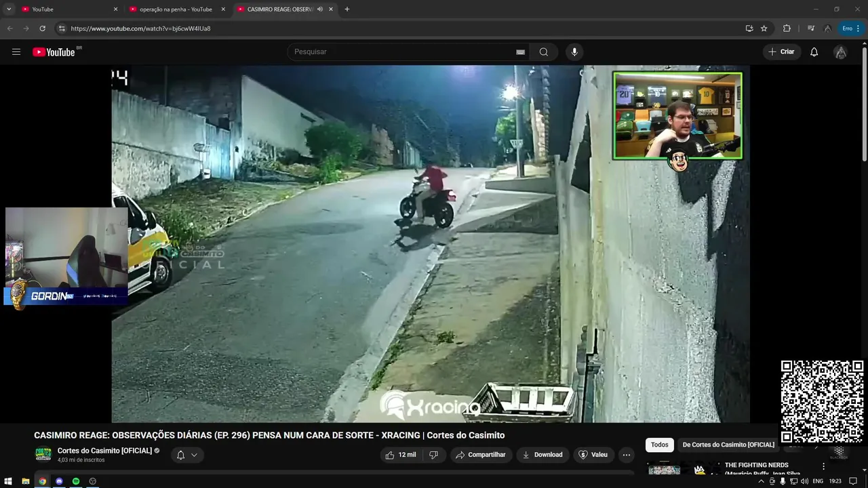Reload the current page
Image resolution: width=868 pixels, height=488 pixels.
pos(42,28)
